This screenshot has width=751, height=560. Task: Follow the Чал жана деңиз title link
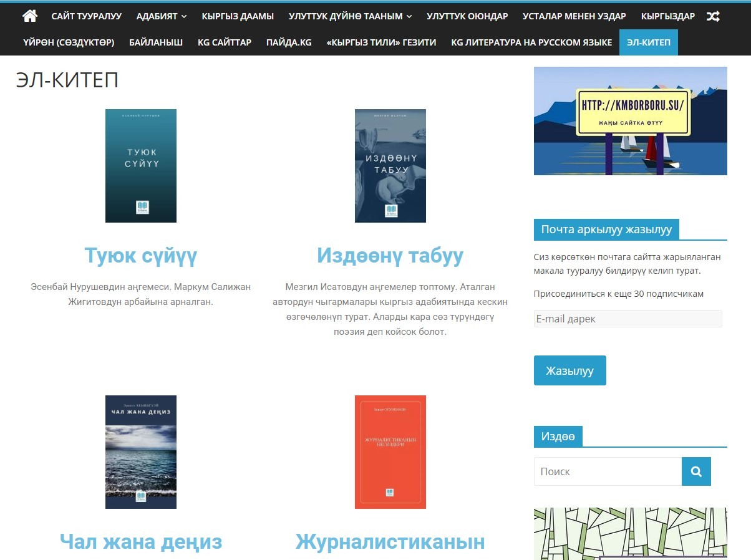(141, 541)
